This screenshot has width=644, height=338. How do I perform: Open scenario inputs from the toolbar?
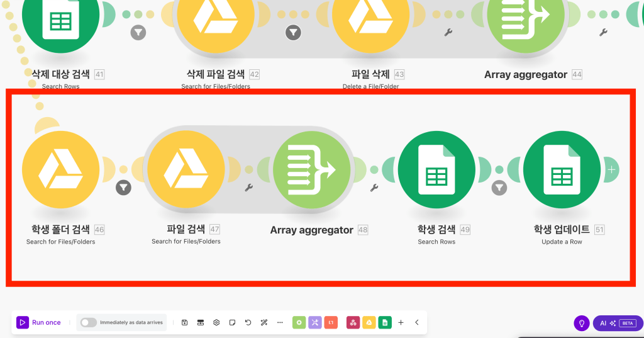[201, 323]
